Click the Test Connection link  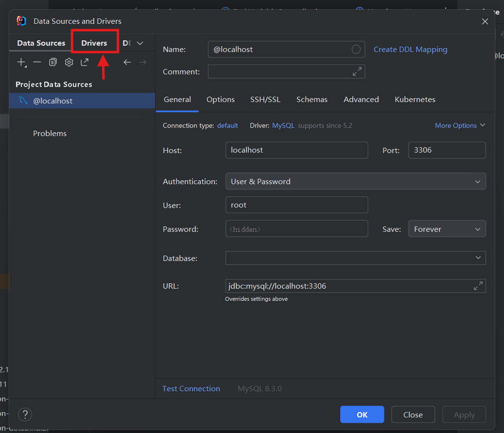[191, 388]
